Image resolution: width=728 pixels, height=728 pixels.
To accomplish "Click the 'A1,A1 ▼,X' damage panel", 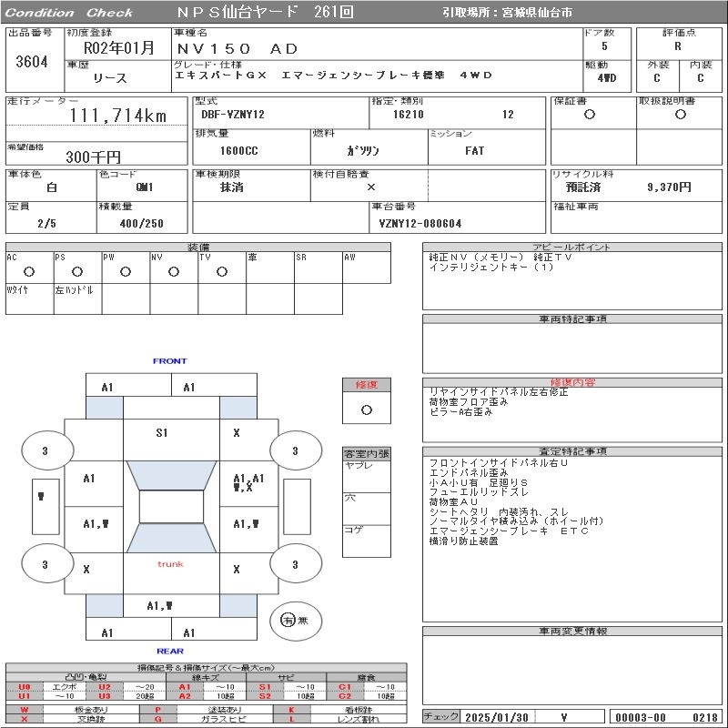I will tap(248, 483).
